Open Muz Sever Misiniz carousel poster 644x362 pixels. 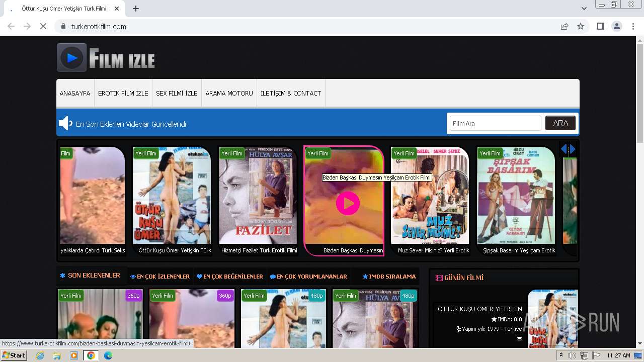click(x=430, y=196)
